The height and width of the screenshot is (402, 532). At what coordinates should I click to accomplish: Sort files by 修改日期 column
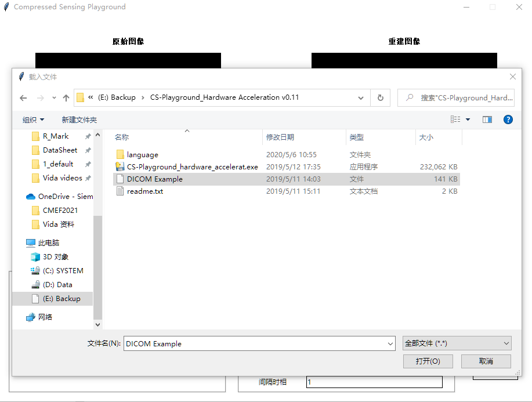280,137
